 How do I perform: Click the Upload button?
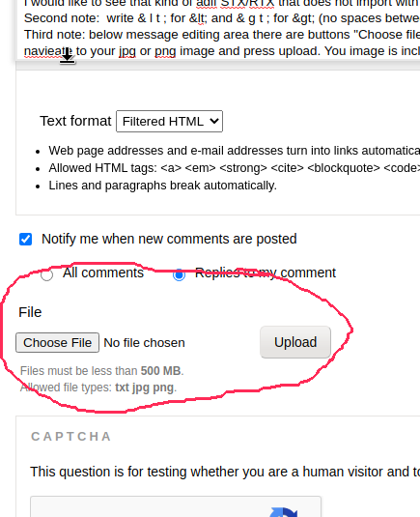(295, 342)
